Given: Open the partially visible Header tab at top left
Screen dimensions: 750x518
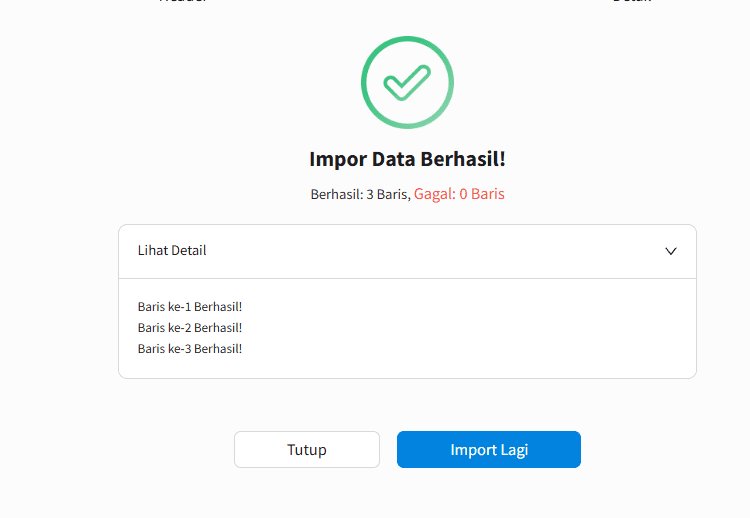Looking at the screenshot, I should (183, 1).
